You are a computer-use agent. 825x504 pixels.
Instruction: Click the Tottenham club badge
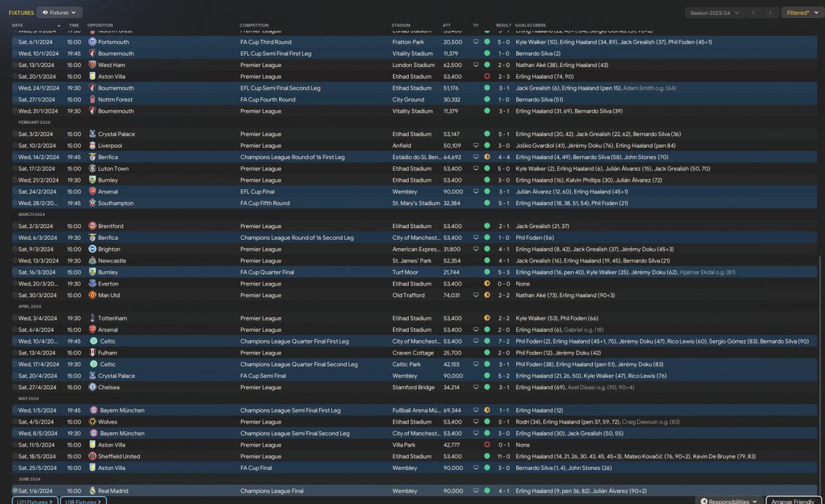pyautogui.click(x=92, y=318)
